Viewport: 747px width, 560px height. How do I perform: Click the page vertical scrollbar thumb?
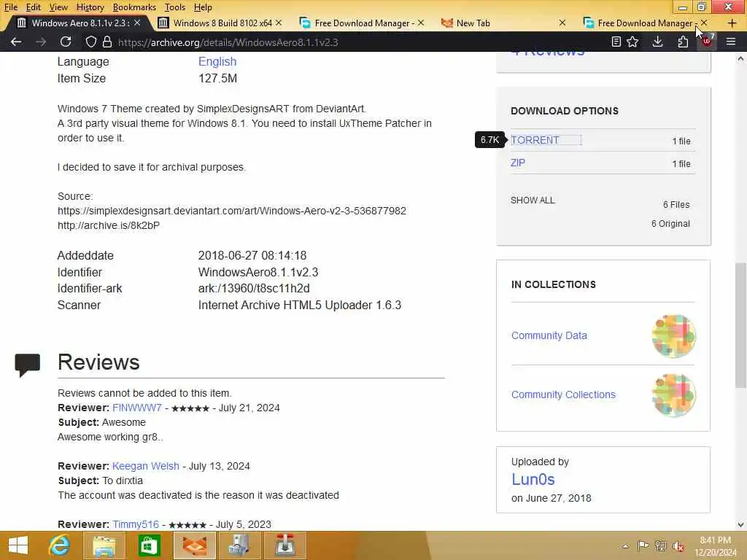tap(740, 324)
